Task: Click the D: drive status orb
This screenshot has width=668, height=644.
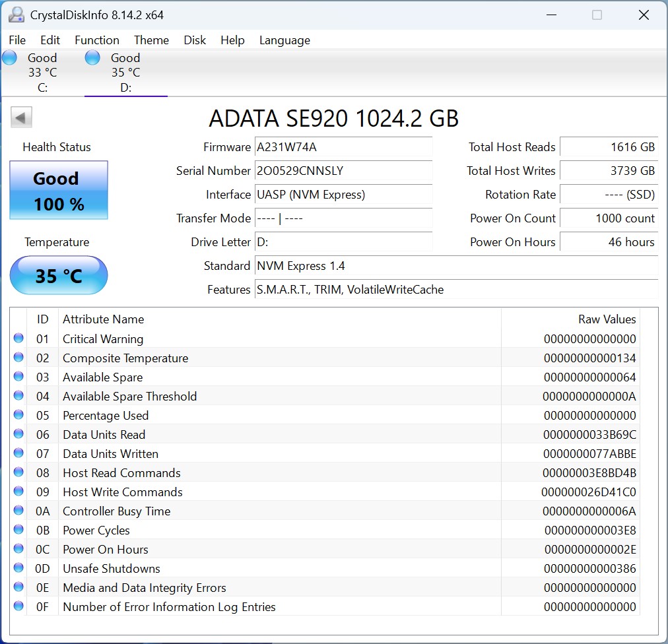Action: pyautogui.click(x=93, y=57)
